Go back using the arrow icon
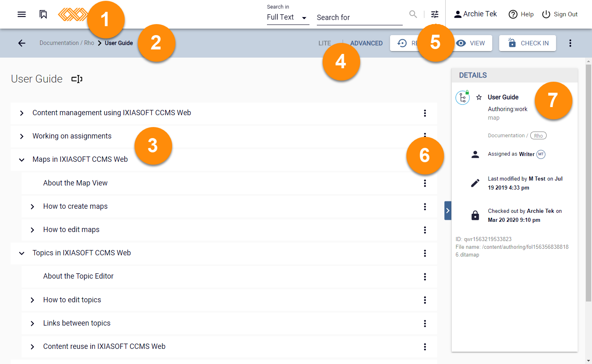This screenshot has width=592, height=364. coord(22,43)
